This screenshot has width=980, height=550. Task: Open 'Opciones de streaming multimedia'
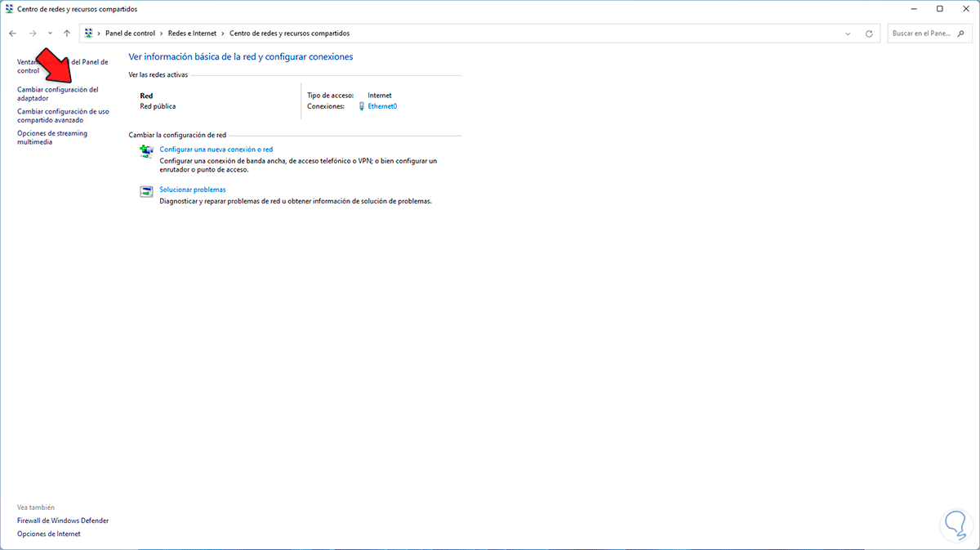click(x=52, y=138)
